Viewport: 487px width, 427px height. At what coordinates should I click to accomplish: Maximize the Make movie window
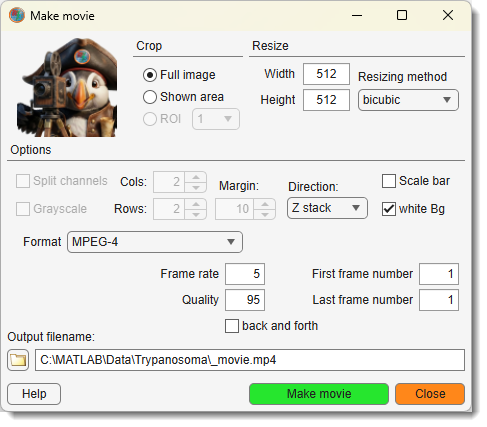tap(402, 15)
